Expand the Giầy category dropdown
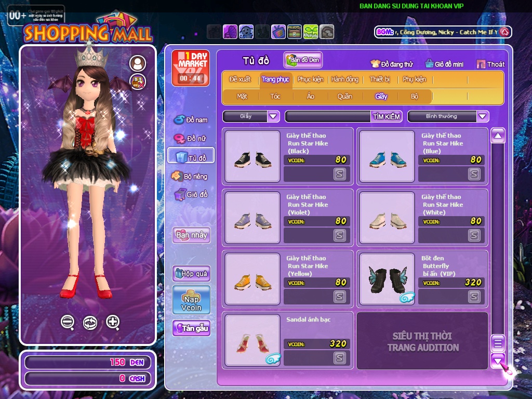 tap(273, 116)
